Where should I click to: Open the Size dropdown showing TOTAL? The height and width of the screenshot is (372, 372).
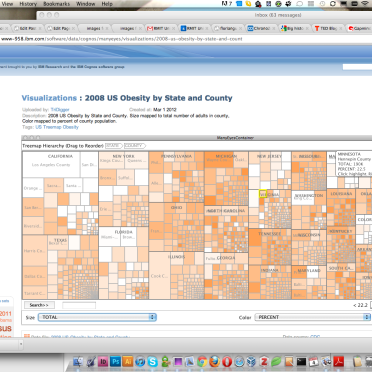coord(97,317)
